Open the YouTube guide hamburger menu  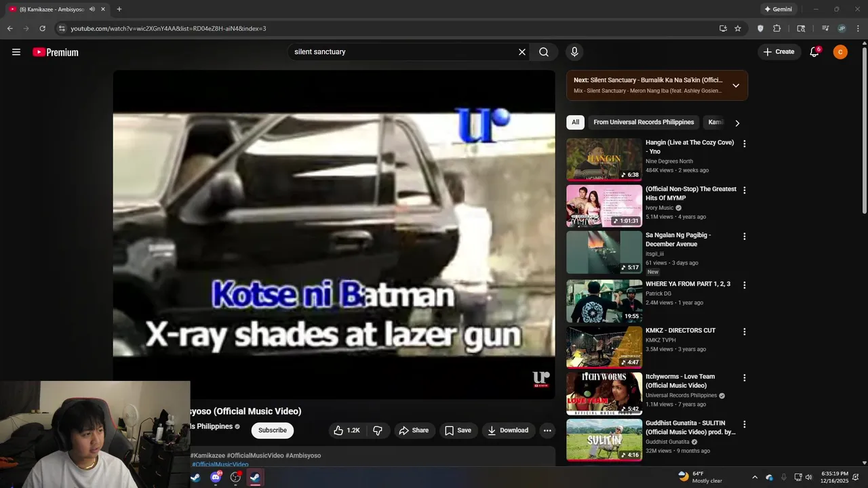click(x=16, y=52)
